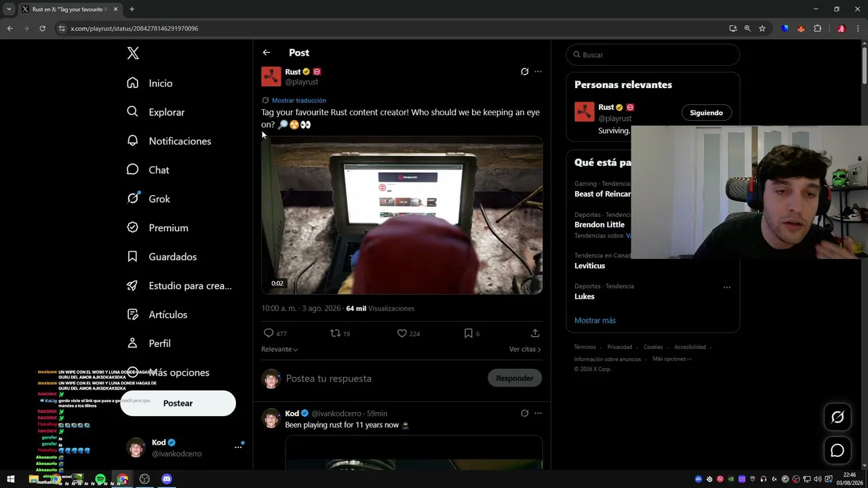The height and width of the screenshot is (488, 868).
Task: Expand Más opciones in the sidebar
Action: click(168, 373)
